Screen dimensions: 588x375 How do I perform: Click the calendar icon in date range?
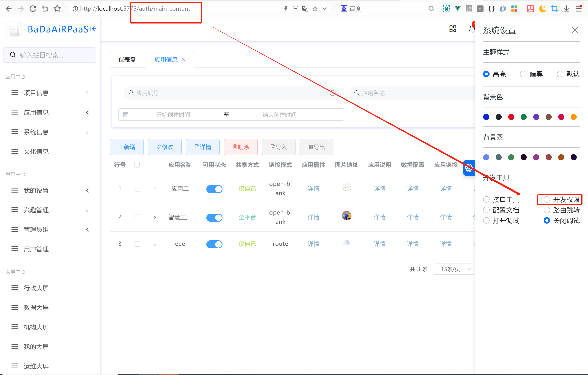point(126,115)
